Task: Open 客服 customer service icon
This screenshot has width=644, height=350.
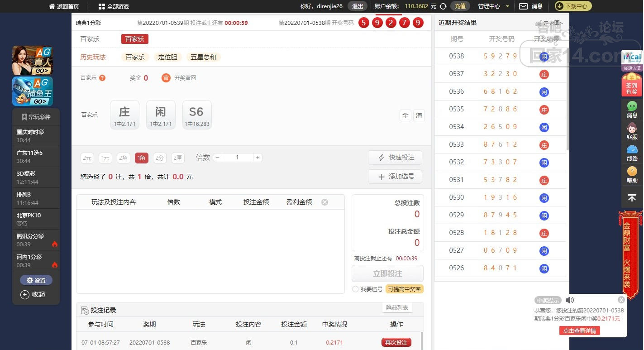Action: coord(632,130)
